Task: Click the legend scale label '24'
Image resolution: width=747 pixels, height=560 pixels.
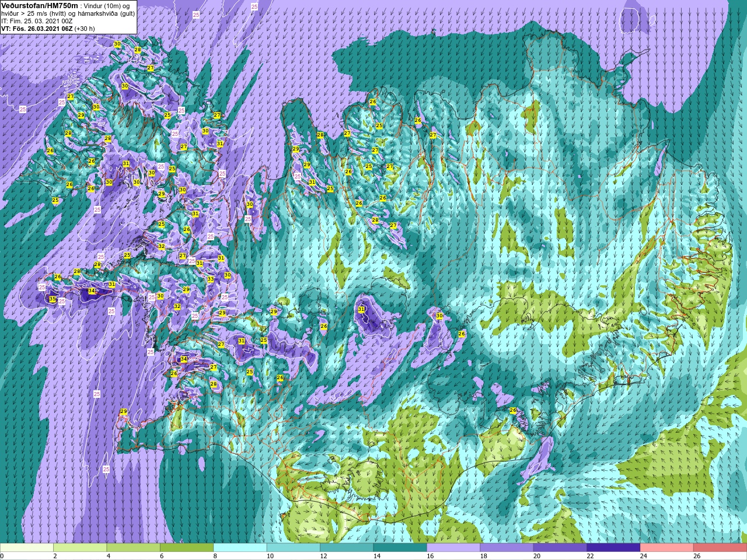Action: tap(644, 556)
